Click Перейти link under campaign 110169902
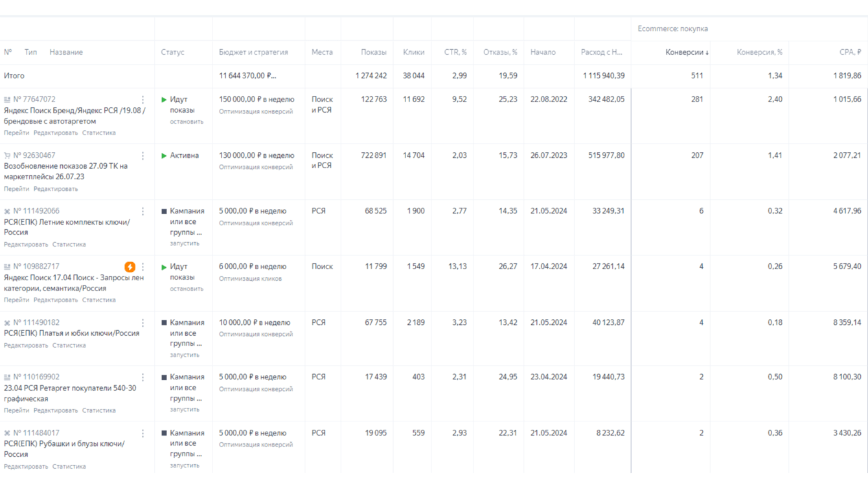Screen dimensions: 868x488 [x=16, y=410]
